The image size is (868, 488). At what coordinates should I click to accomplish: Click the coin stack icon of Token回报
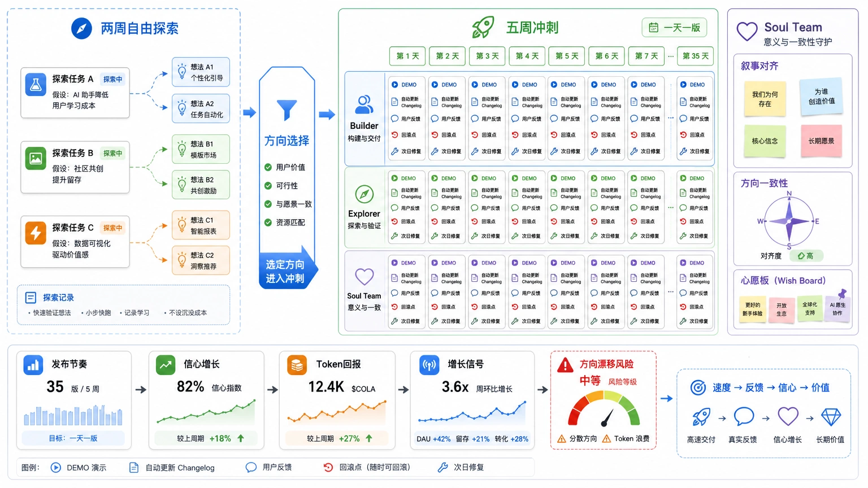coord(297,365)
